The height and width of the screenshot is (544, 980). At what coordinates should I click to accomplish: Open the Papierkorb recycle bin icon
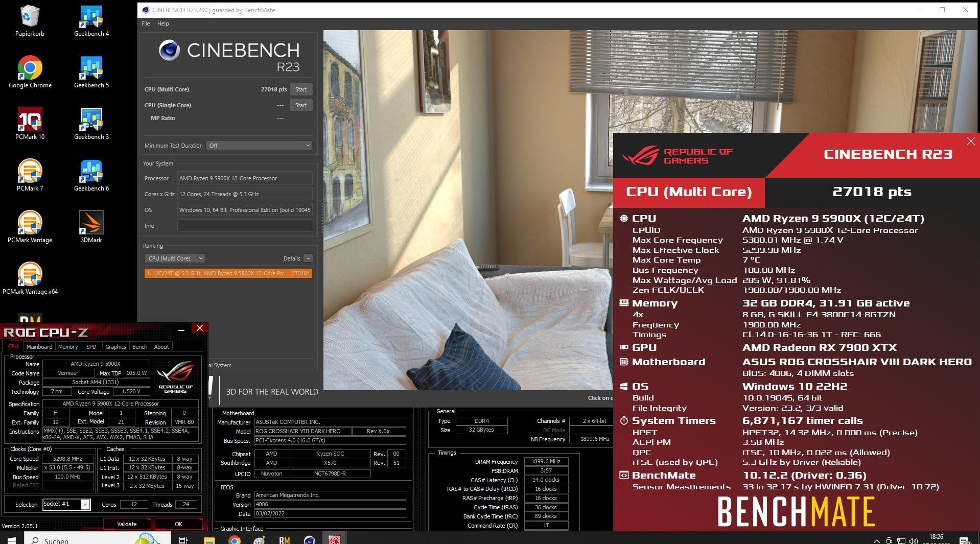point(30,21)
